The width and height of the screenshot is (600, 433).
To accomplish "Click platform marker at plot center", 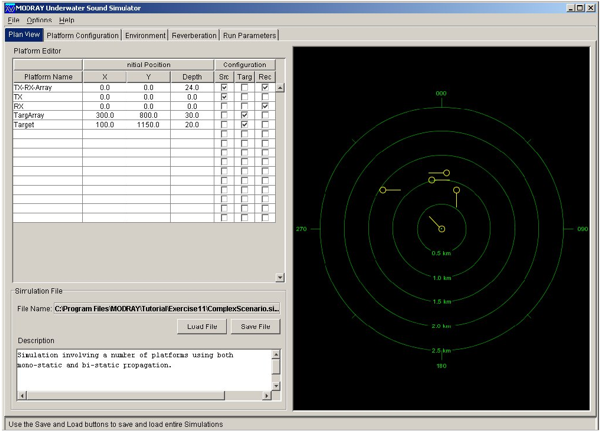I will tap(442, 229).
